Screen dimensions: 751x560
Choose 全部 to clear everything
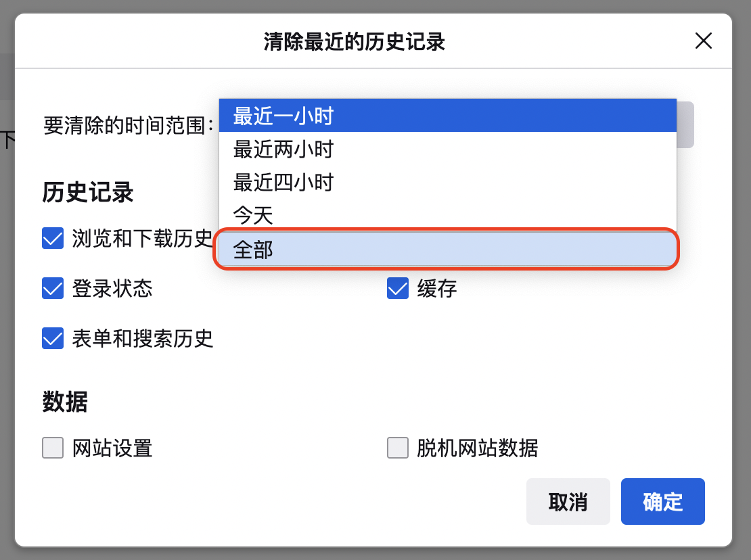pyautogui.click(x=447, y=250)
